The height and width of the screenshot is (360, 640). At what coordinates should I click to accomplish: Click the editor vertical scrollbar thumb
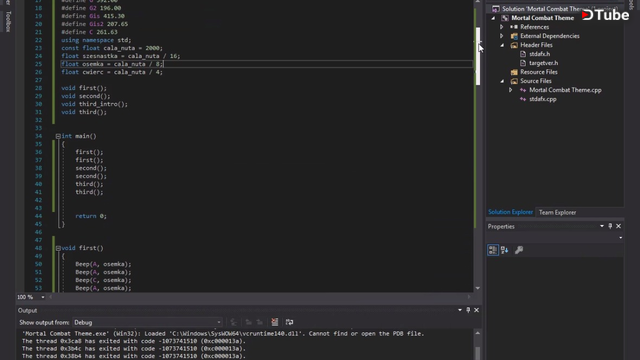[478, 56]
